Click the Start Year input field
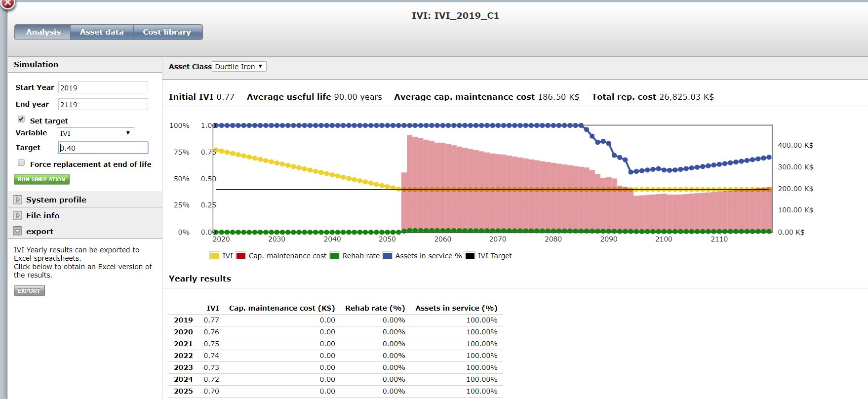The height and width of the screenshot is (399, 868). [x=103, y=88]
